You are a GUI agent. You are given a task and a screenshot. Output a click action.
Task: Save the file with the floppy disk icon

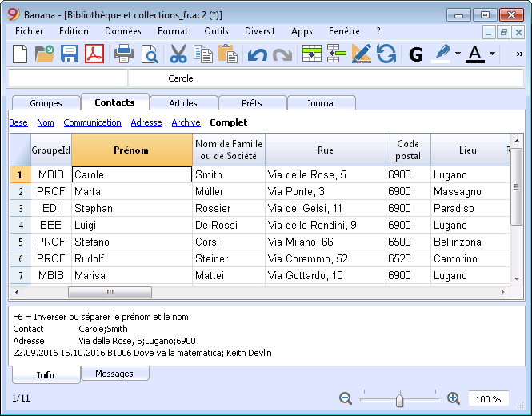[x=70, y=54]
